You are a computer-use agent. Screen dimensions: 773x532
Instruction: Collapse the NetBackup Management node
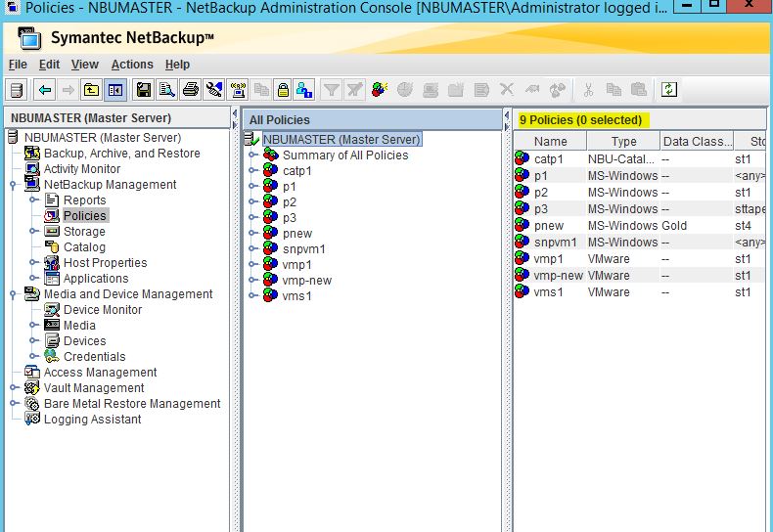click(x=14, y=185)
